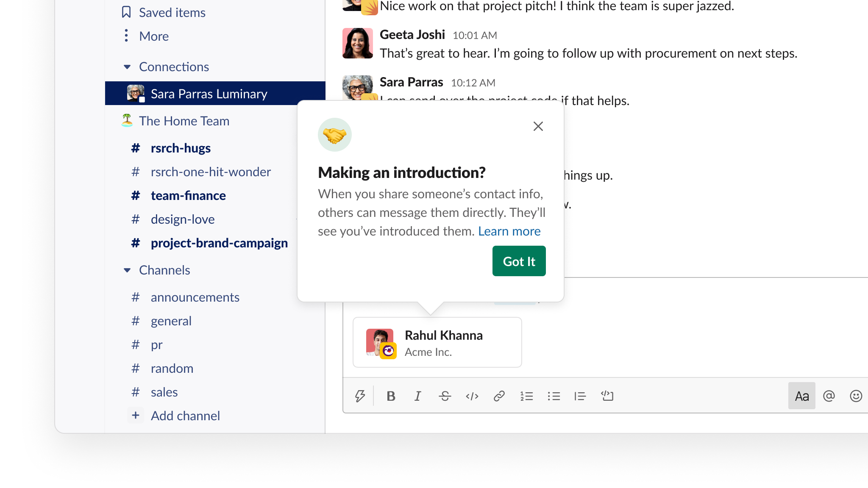
Task: Open the rsrch-hugs channel
Action: click(181, 148)
